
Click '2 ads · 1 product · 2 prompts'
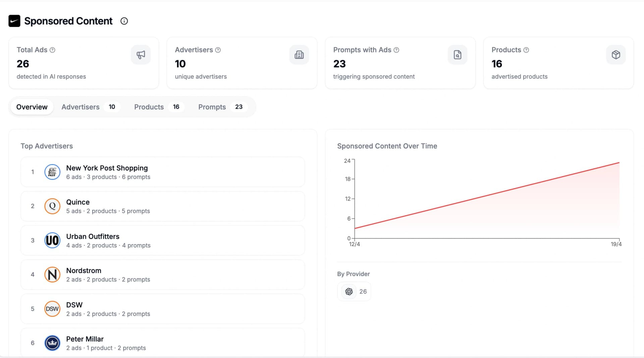pos(106,348)
